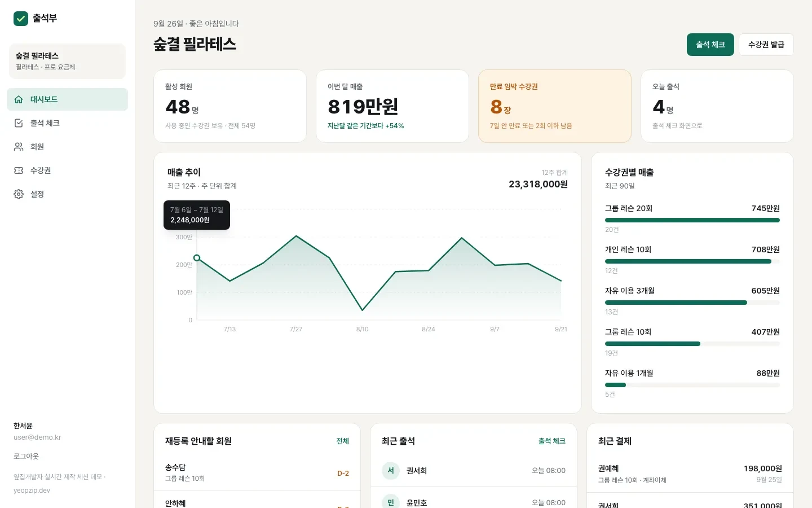This screenshot has height=508, width=812.
Task: Click the 회원 people icon
Action: point(19,147)
